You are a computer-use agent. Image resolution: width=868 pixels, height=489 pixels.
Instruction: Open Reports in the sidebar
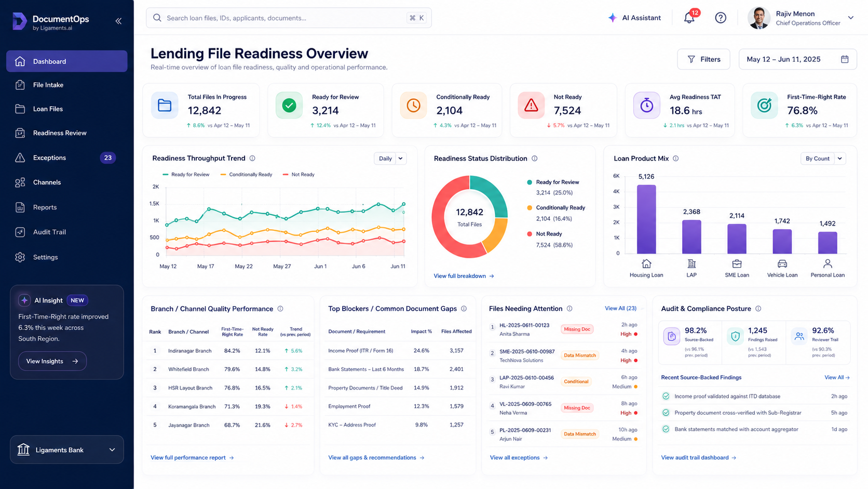pyautogui.click(x=67, y=207)
